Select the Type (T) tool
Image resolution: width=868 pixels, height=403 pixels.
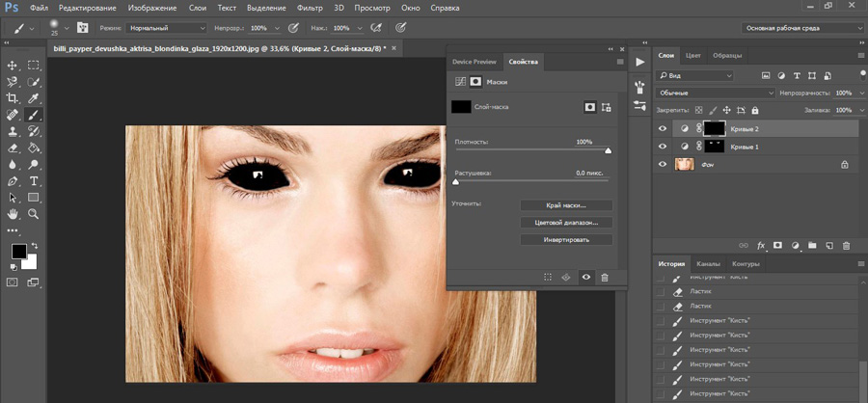(x=34, y=180)
